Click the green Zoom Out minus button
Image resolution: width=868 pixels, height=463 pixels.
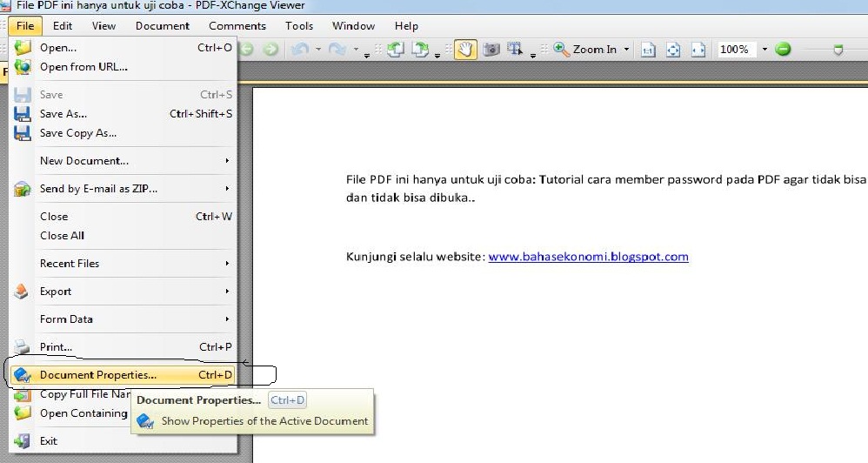coord(783,50)
